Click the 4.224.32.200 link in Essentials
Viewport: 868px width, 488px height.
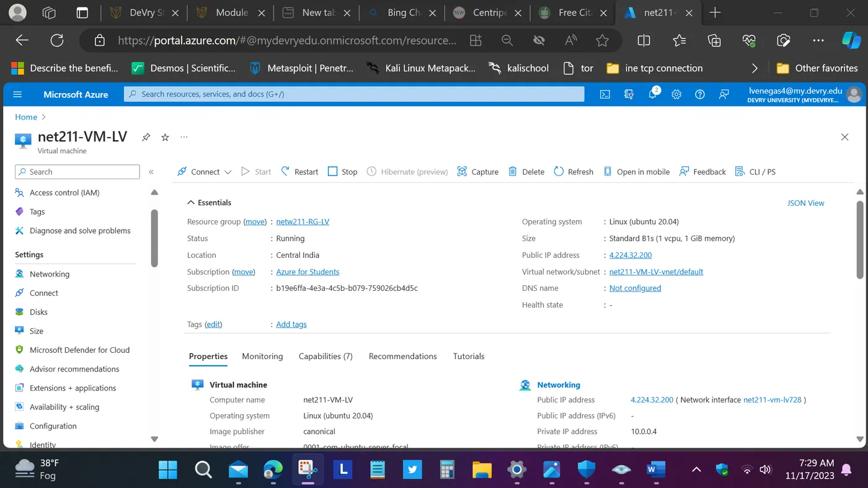(631, 255)
